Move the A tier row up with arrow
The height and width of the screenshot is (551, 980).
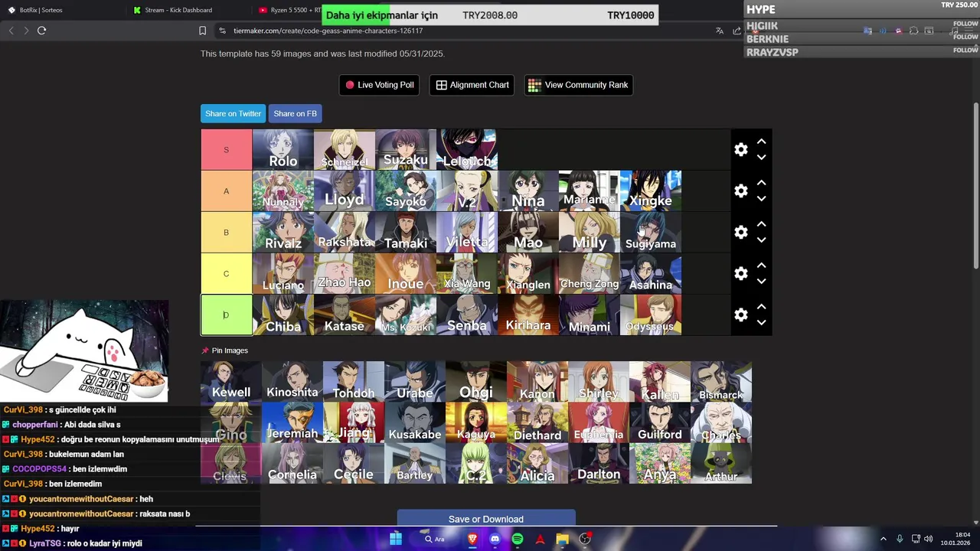pos(761,184)
